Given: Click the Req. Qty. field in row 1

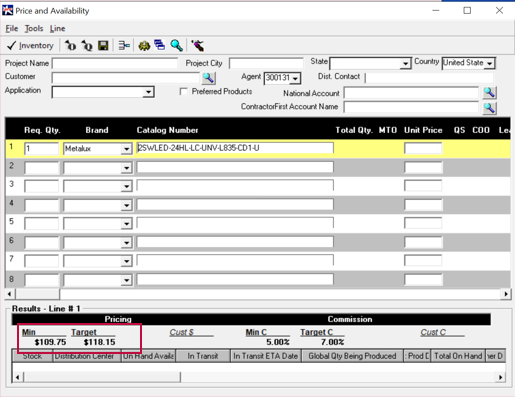Looking at the screenshot, I should [x=41, y=149].
